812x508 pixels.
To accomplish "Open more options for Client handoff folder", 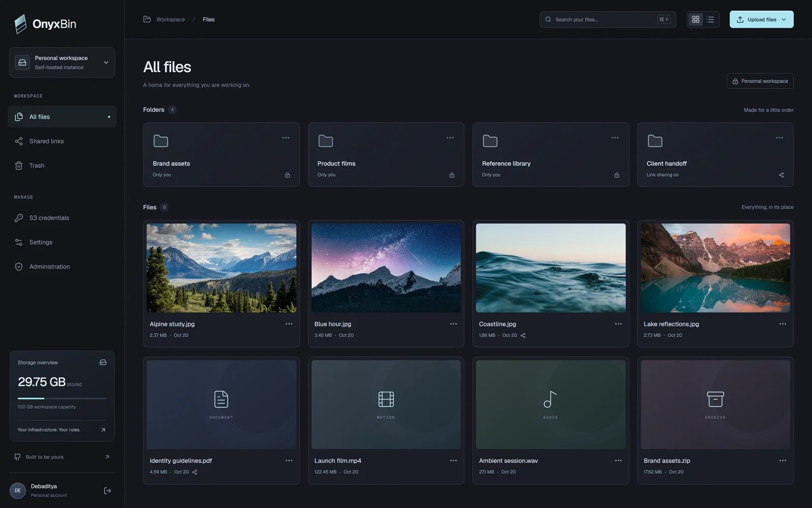I will tap(780, 138).
